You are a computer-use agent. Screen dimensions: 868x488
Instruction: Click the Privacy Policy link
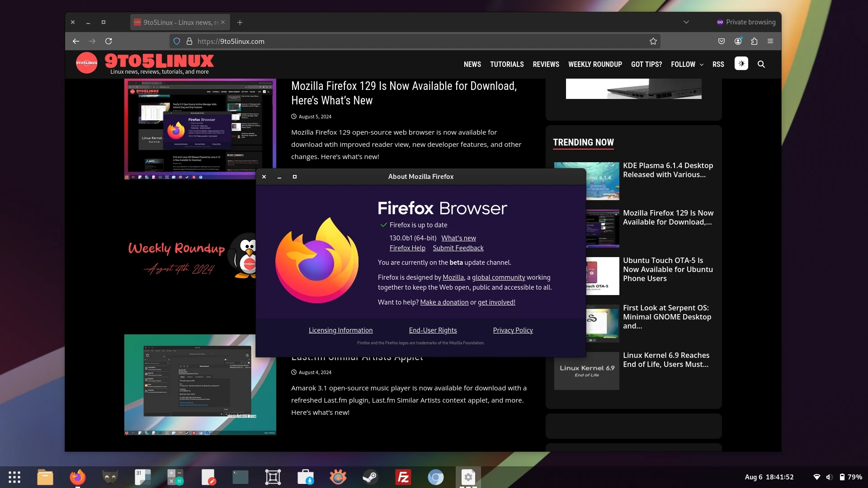pyautogui.click(x=513, y=330)
